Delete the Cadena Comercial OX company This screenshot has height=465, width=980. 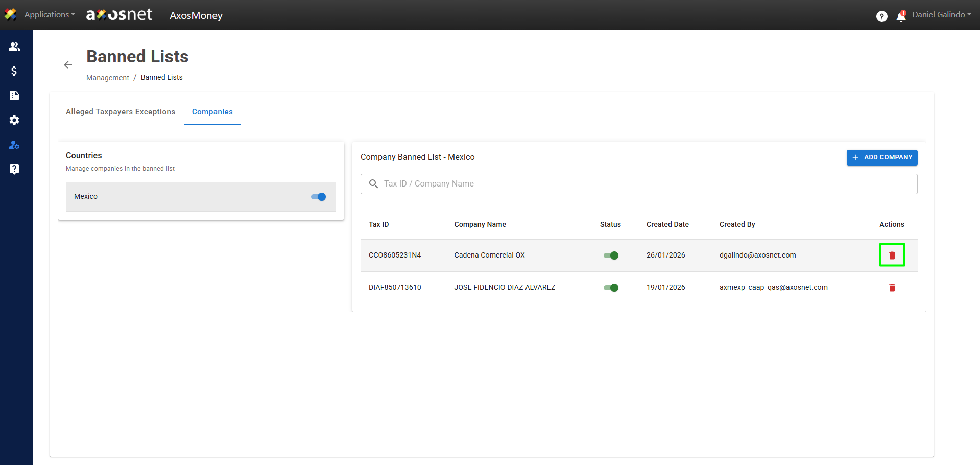892,255
